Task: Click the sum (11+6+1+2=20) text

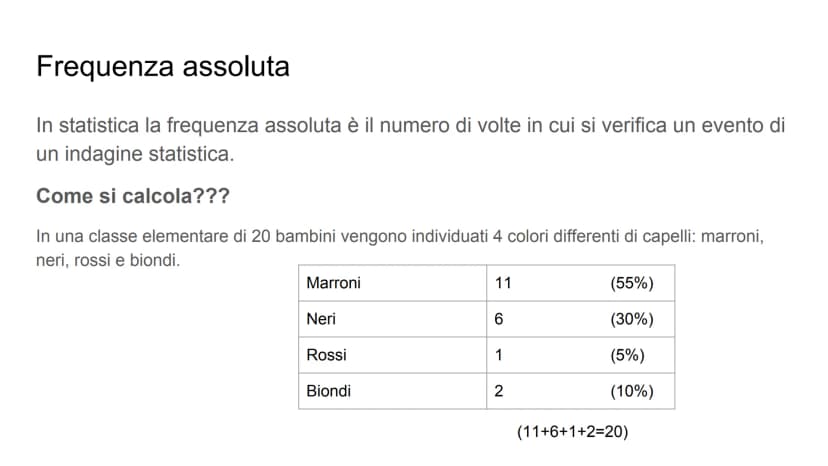Action: [x=572, y=432]
